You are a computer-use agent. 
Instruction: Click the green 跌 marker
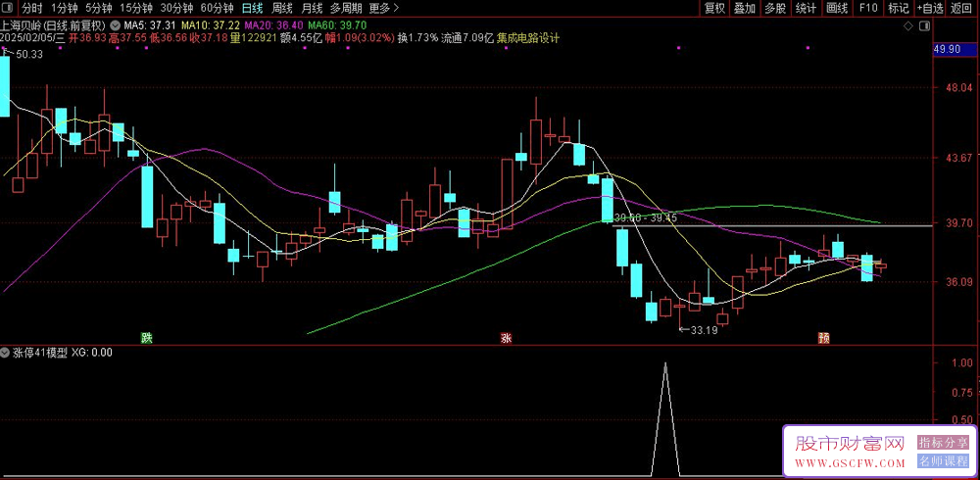click(x=146, y=338)
